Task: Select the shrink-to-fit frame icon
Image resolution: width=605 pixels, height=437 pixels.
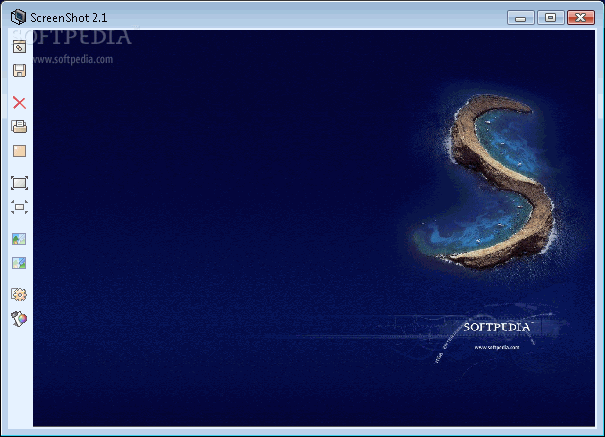Action: click(19, 207)
